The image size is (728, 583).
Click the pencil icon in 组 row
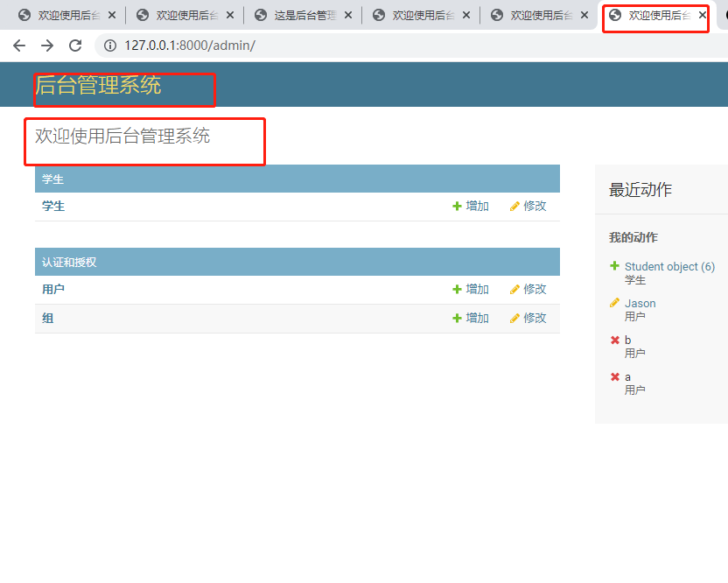tap(514, 319)
